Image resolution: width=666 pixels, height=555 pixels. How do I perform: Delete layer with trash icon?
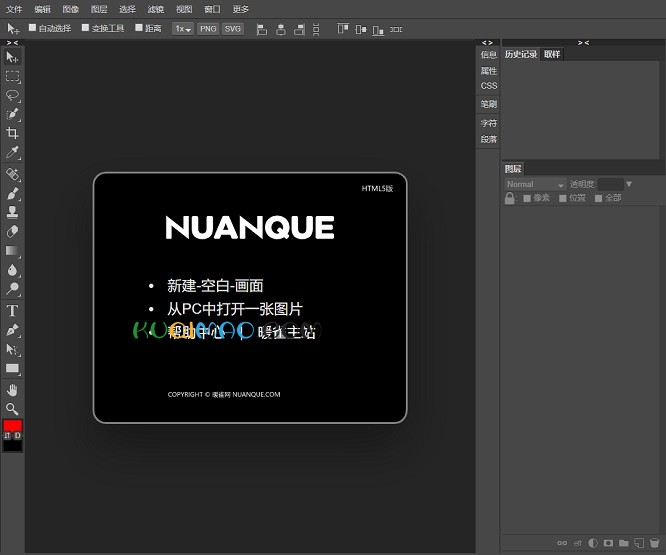(x=654, y=543)
